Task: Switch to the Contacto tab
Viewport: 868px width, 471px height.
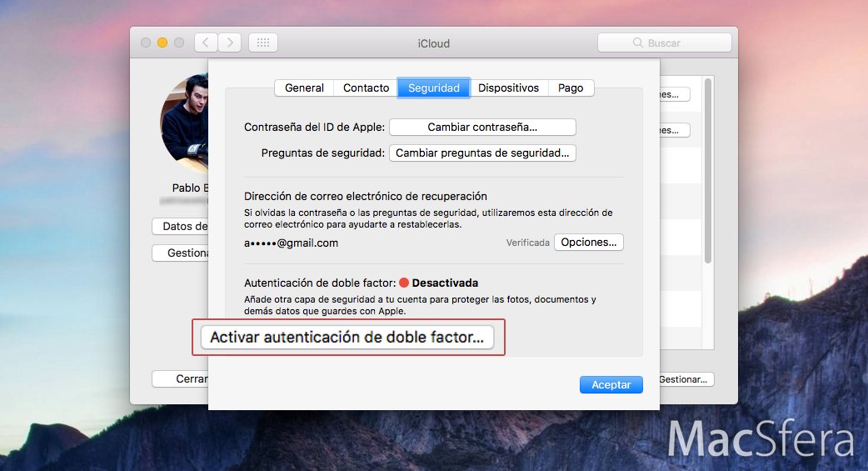Action: 366,88
